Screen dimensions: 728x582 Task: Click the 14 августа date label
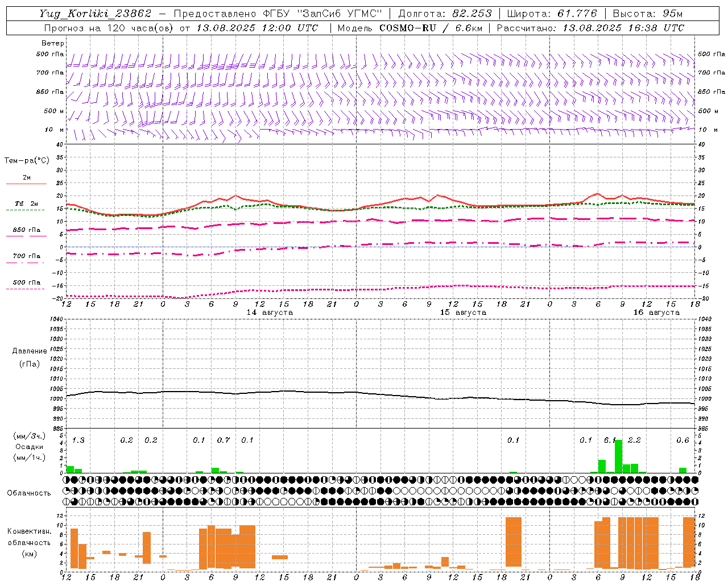pos(270,313)
